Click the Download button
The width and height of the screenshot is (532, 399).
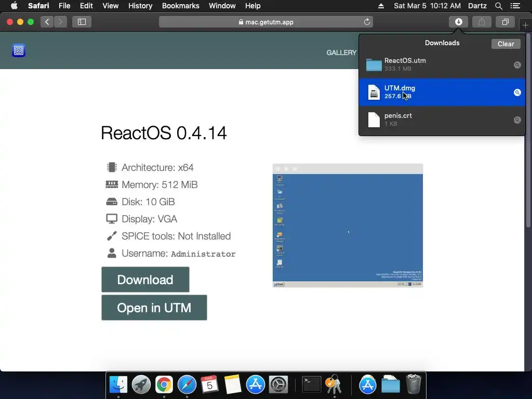tap(145, 280)
